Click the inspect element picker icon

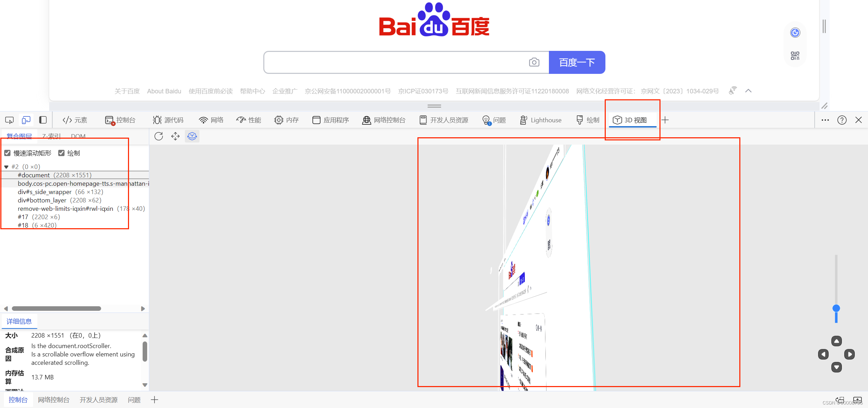[9, 120]
